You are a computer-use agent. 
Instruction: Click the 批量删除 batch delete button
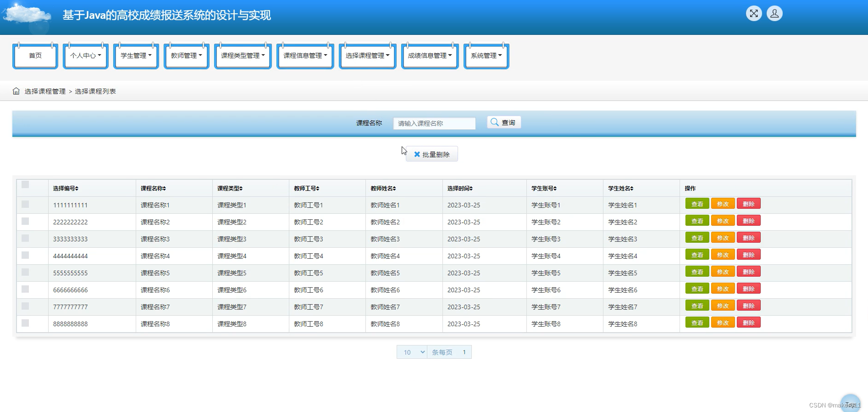(x=432, y=154)
